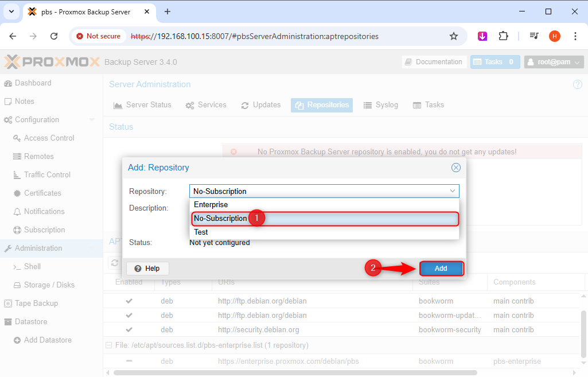Click the Not secure site indicator
This screenshot has height=377, width=588.
click(x=99, y=36)
